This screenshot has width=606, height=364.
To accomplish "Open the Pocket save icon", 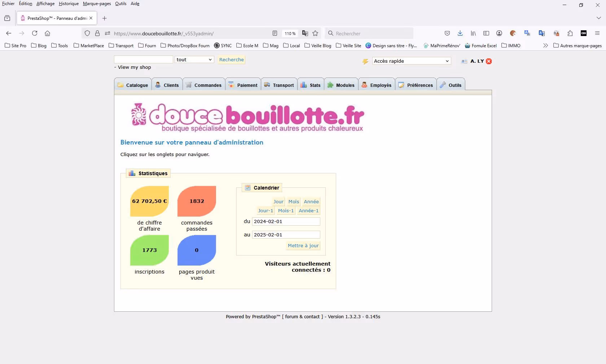I will point(447,33).
